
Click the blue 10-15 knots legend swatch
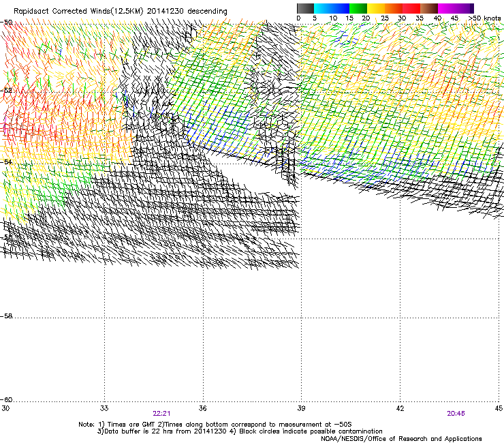point(341,8)
